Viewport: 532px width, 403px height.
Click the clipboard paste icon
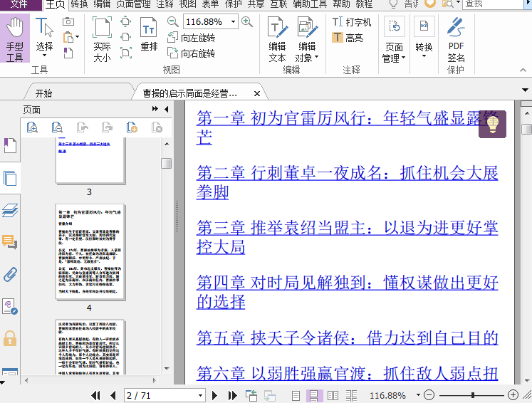coord(68,36)
